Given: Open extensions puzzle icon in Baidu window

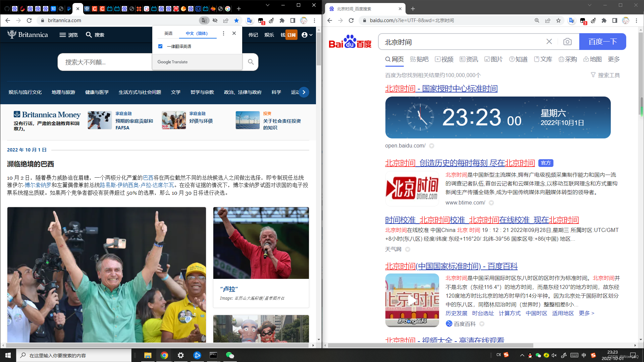Looking at the screenshot, I should (604, 20).
